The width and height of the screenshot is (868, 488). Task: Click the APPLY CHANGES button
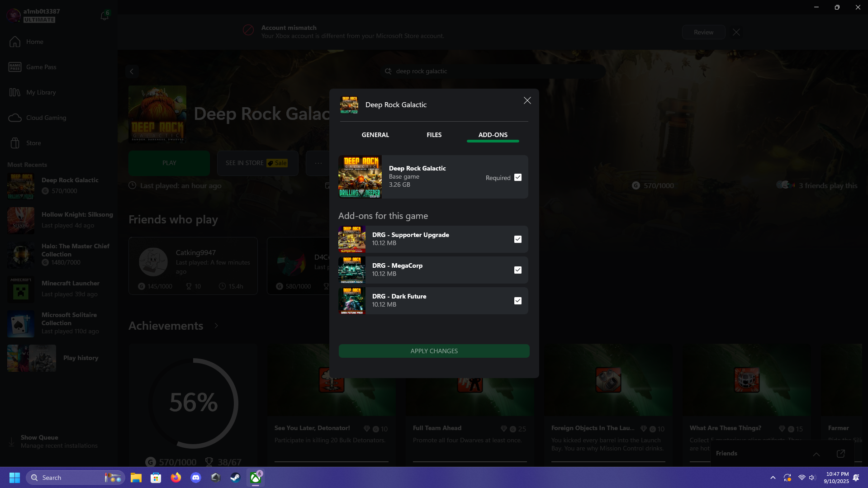434,351
